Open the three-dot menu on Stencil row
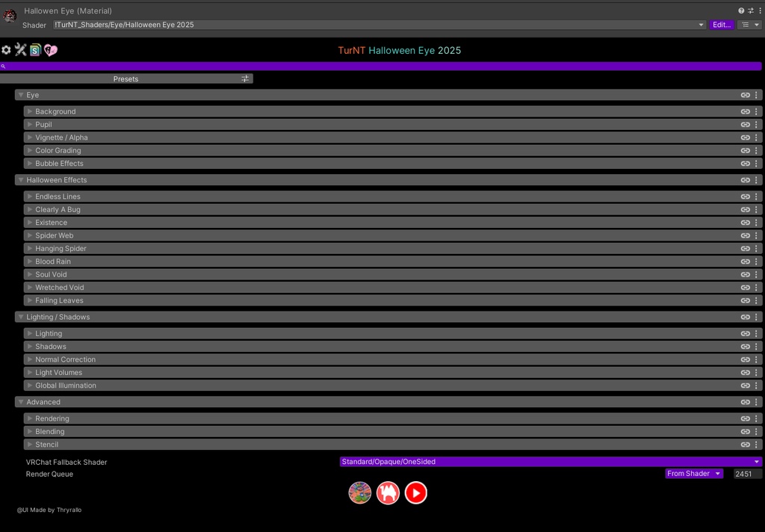 (756, 445)
